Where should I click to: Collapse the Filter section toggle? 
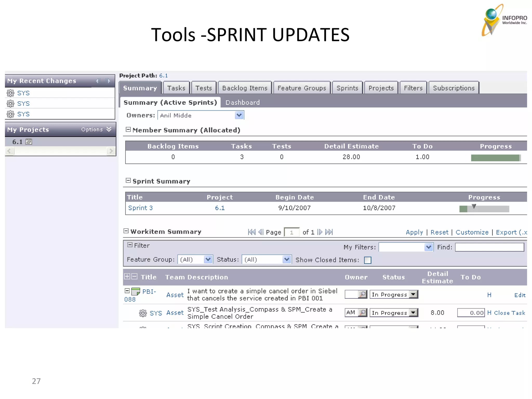click(x=130, y=245)
